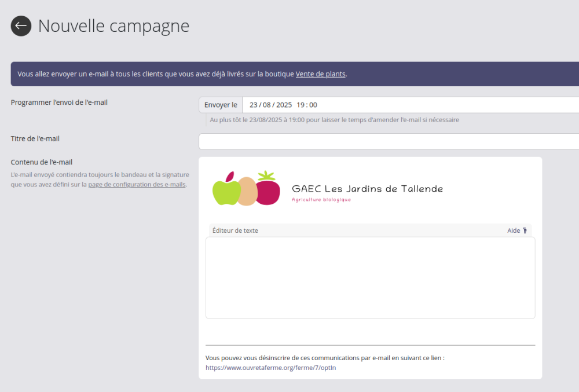The image size is (579, 392).
Task: Open the page de configuration des e-mails link
Action: click(x=137, y=184)
